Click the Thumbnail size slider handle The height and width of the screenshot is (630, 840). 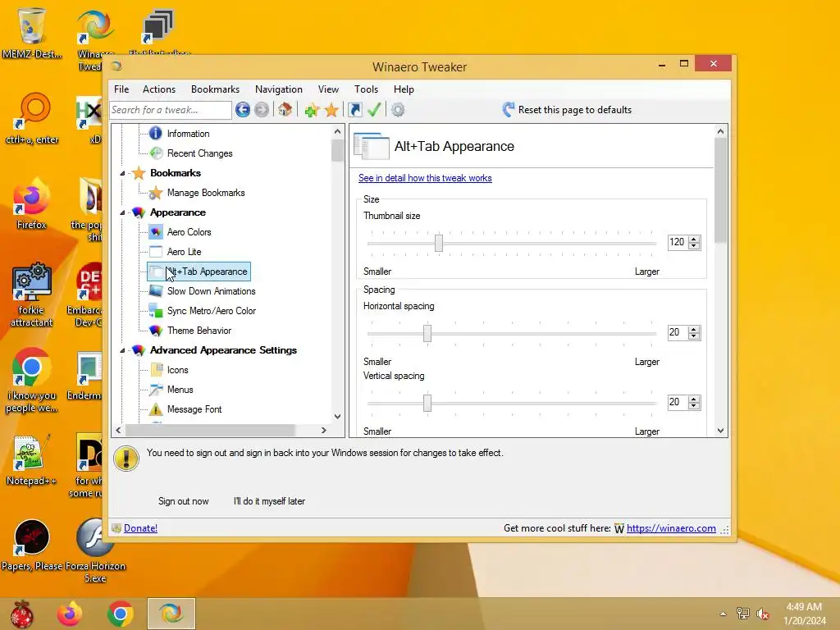click(x=439, y=243)
